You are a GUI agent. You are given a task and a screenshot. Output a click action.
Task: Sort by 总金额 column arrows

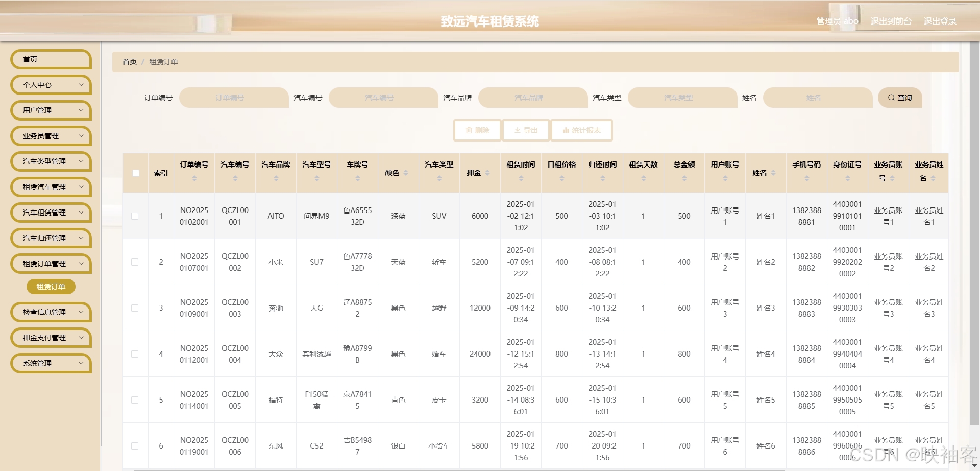pos(684,178)
